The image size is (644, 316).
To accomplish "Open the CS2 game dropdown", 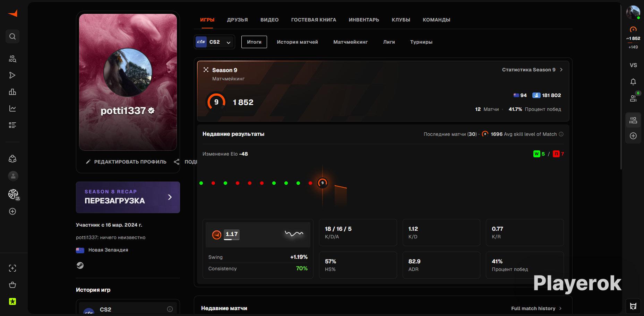I will (214, 42).
